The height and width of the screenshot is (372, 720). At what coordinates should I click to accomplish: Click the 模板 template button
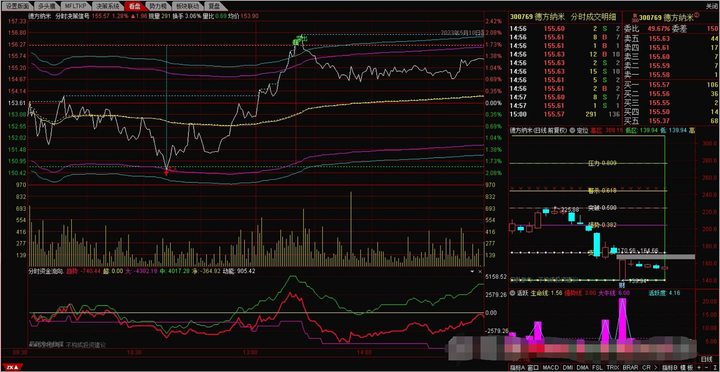point(686,368)
